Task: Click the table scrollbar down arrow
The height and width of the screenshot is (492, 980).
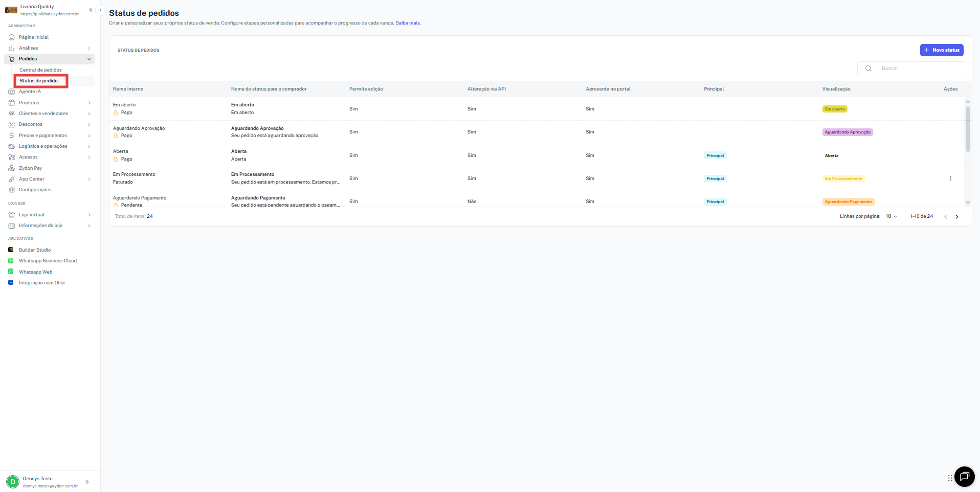Action: tap(968, 203)
